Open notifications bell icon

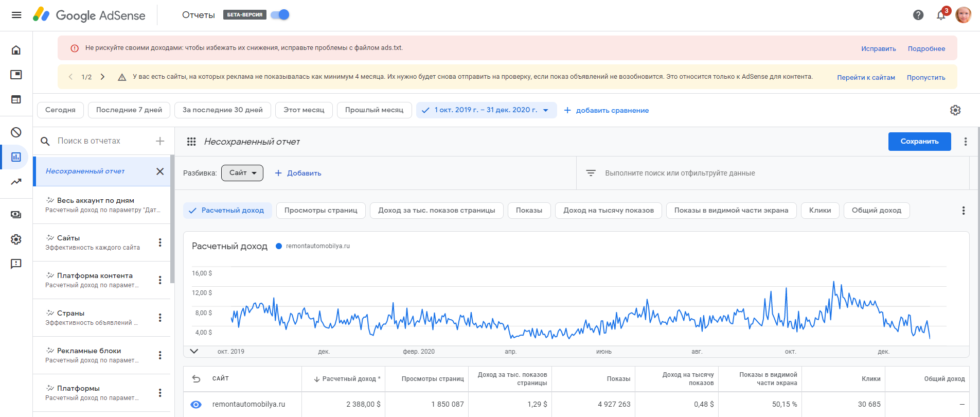(x=941, y=15)
